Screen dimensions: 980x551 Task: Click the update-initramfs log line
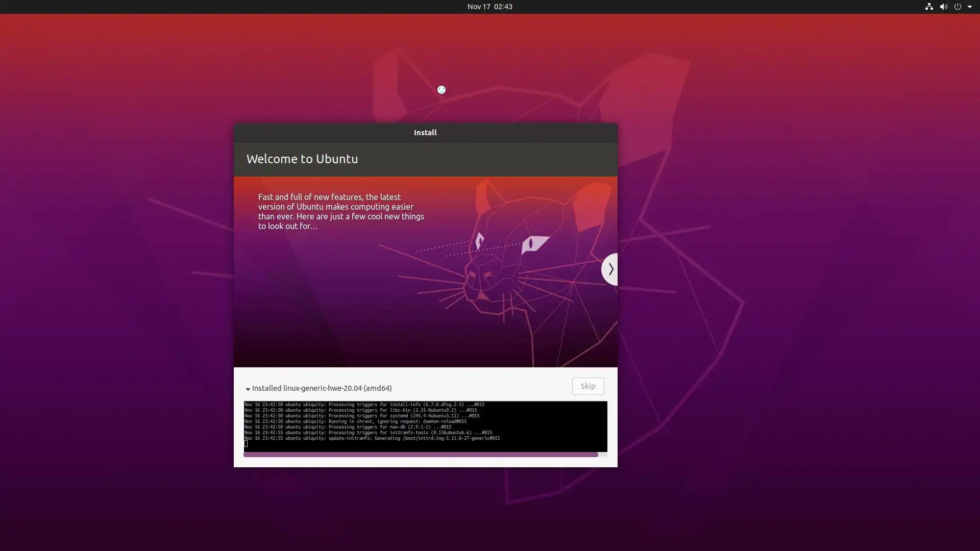[372, 438]
